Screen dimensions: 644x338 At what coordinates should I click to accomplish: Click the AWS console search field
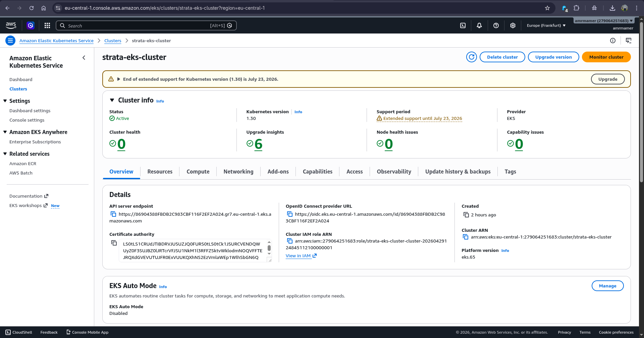[x=146, y=25]
